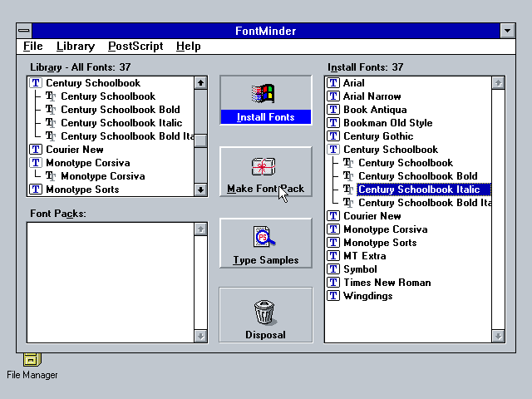Select Century Gothic in Install Fonts list
Image resolution: width=532 pixels, height=399 pixels.
point(378,136)
